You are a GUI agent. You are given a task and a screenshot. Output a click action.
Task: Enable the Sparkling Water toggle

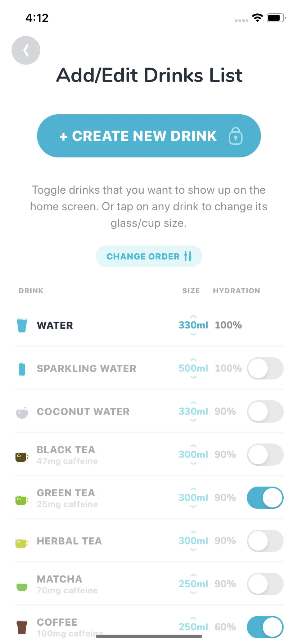(265, 368)
